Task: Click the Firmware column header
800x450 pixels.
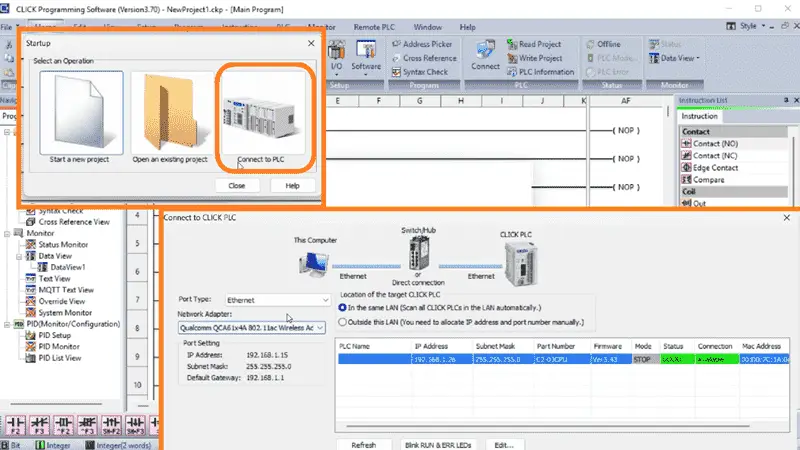Action: point(611,346)
